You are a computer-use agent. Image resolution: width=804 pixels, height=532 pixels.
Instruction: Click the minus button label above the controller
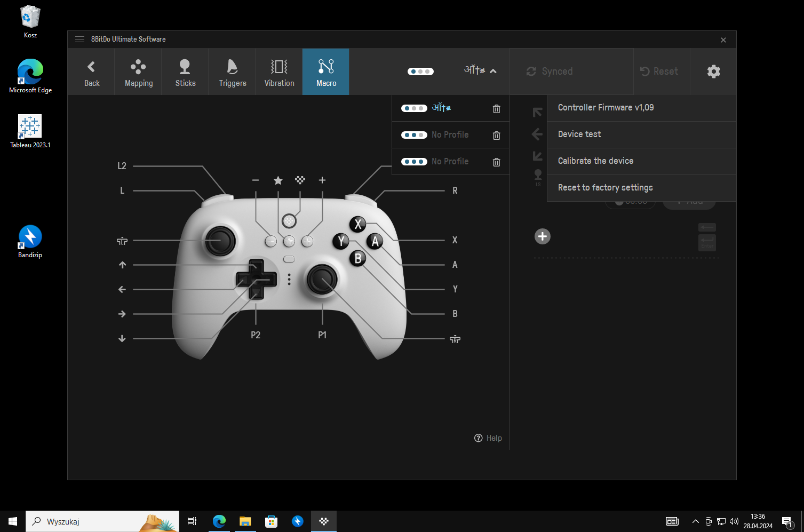256,180
